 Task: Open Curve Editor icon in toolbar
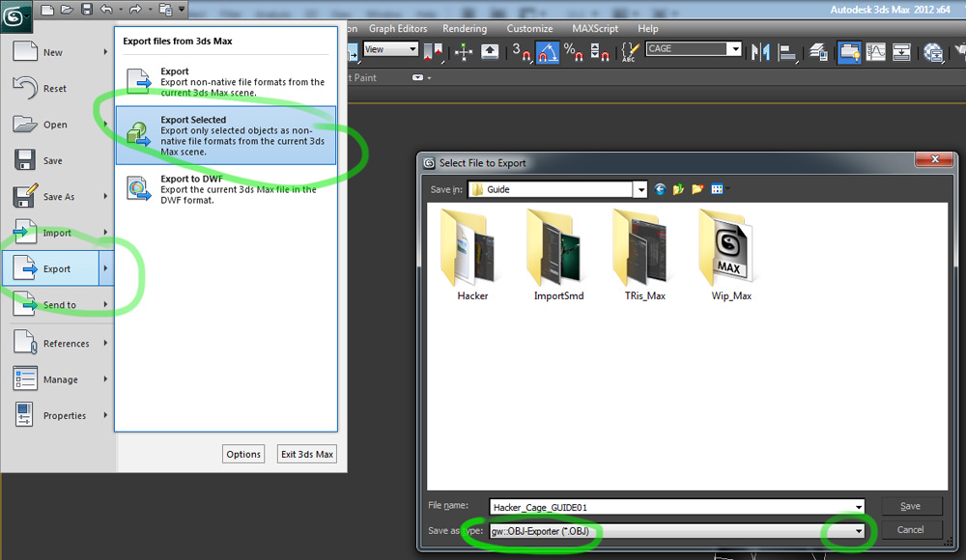[875, 52]
